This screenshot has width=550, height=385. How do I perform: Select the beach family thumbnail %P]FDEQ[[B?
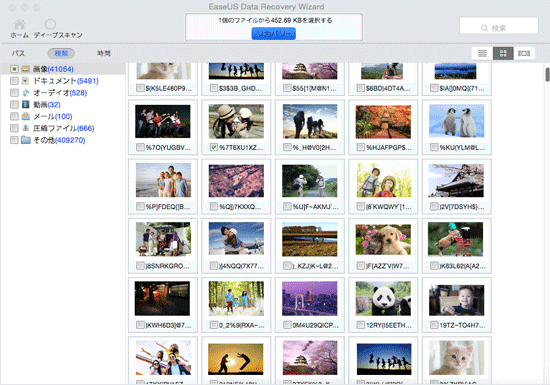(163, 180)
